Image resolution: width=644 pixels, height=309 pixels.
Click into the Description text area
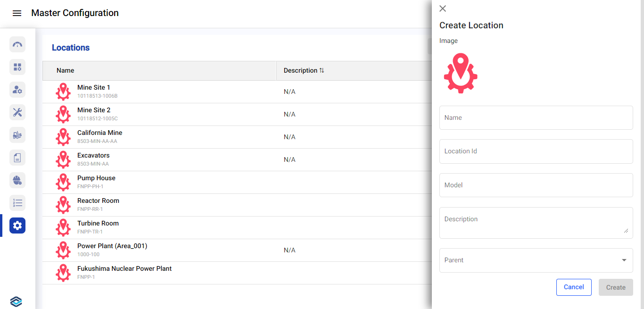(536, 223)
